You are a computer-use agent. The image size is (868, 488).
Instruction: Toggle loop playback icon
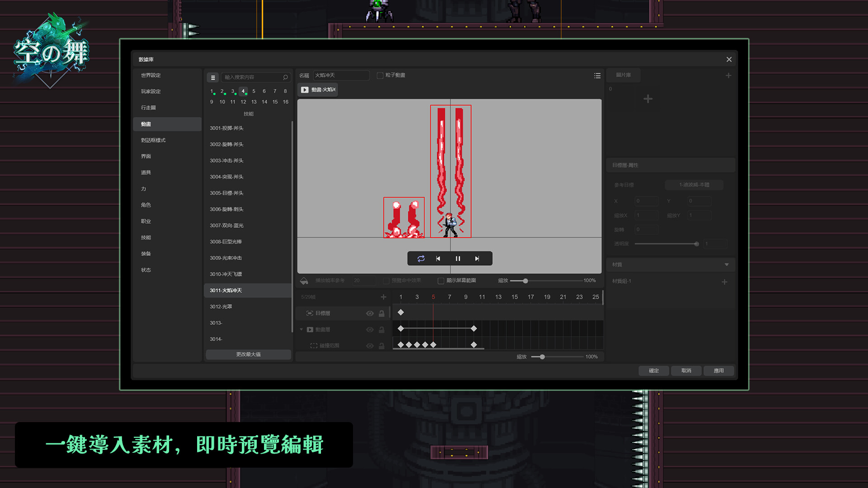421,258
